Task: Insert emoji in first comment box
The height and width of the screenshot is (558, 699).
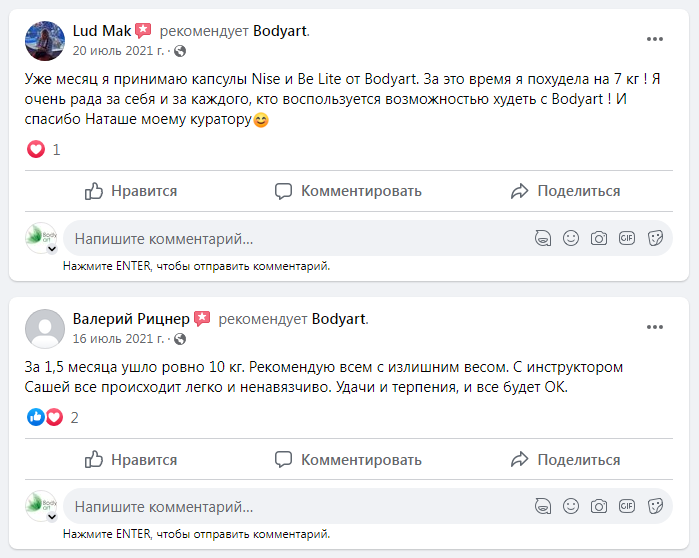Action: pyautogui.click(x=571, y=238)
